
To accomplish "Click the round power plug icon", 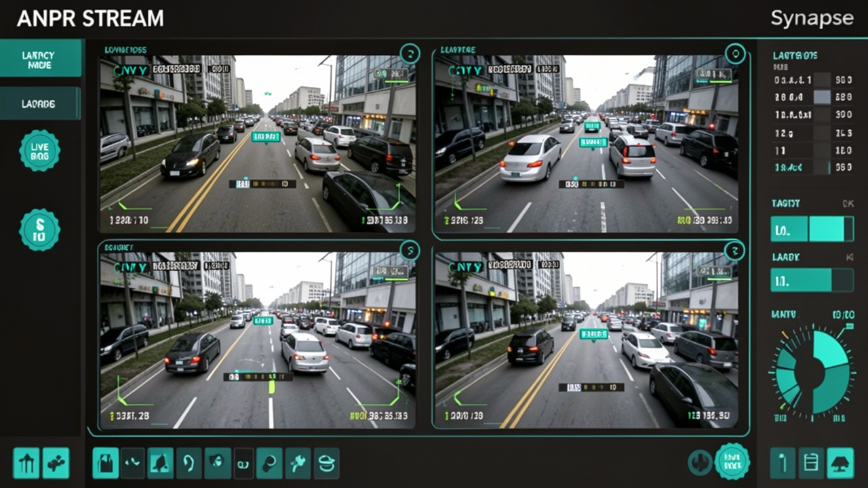I will (x=699, y=463).
